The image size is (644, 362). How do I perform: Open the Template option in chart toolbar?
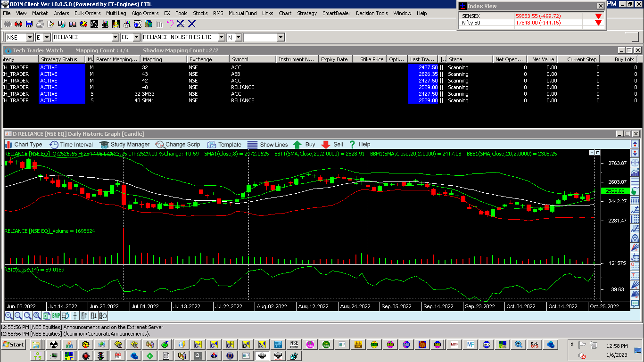click(x=224, y=145)
